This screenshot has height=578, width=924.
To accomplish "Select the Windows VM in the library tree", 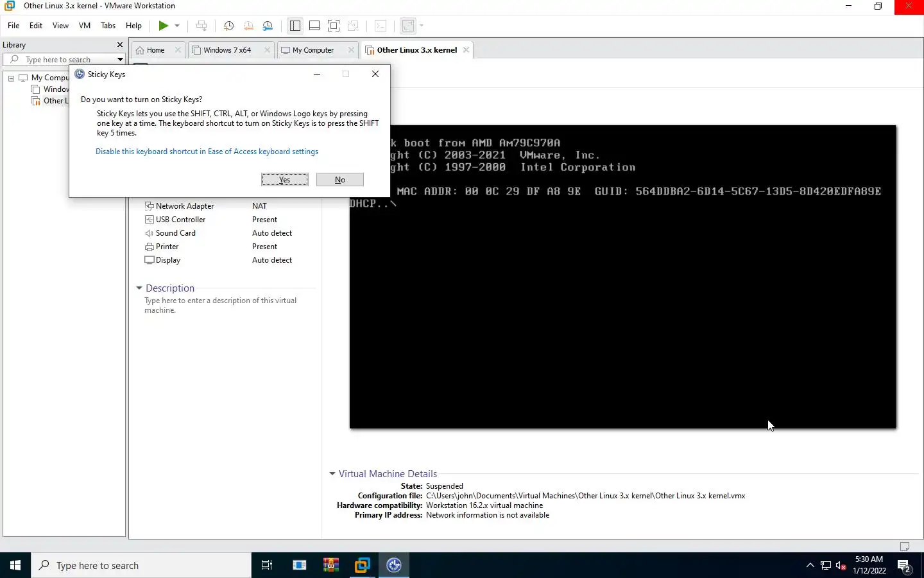I will [56, 89].
